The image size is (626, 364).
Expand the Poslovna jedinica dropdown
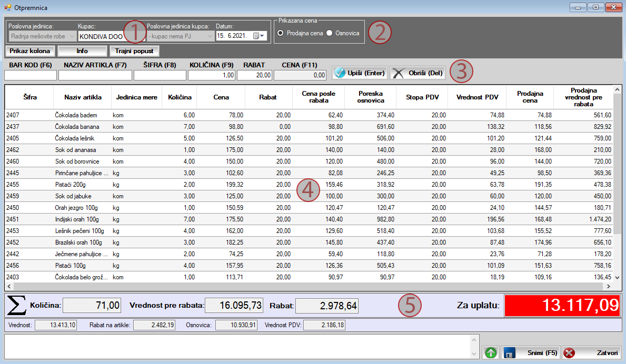(72, 36)
